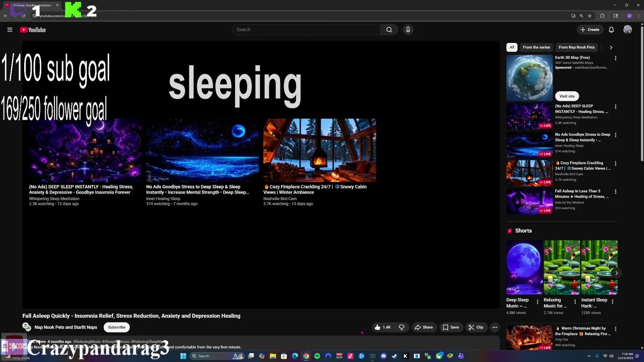Open YouTube notifications bell

(x=611, y=30)
